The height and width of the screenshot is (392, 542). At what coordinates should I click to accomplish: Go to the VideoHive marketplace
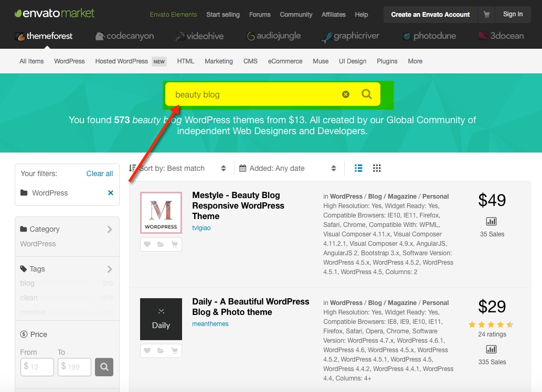(199, 36)
